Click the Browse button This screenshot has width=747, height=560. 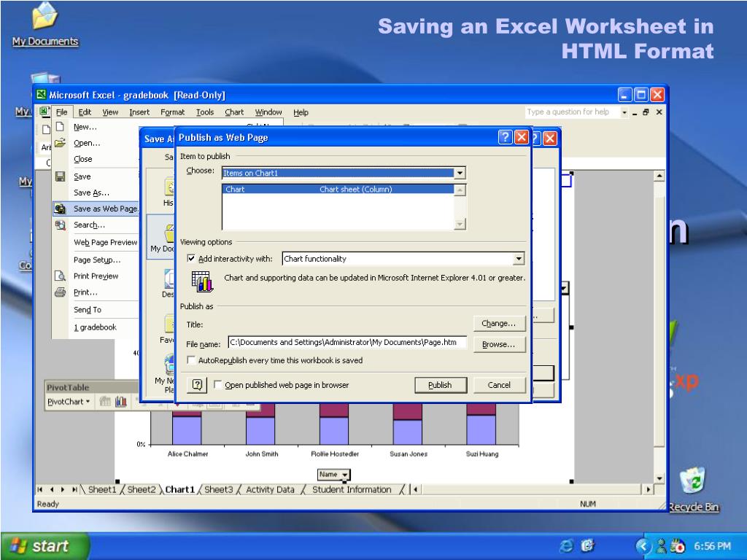point(499,344)
